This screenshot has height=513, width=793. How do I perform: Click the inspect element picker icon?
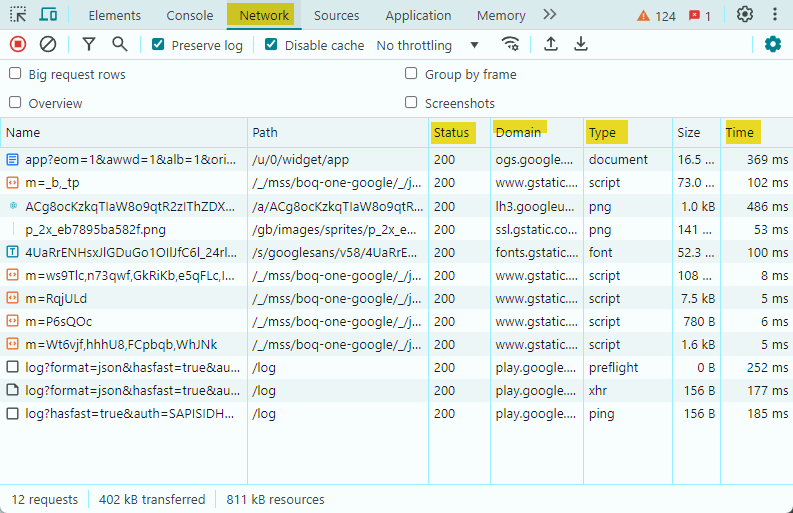[x=18, y=15]
